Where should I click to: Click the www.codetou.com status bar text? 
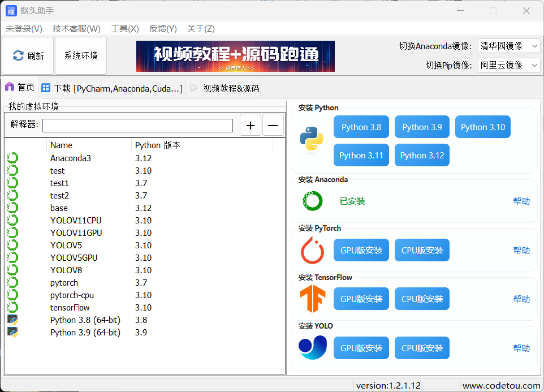(x=502, y=385)
